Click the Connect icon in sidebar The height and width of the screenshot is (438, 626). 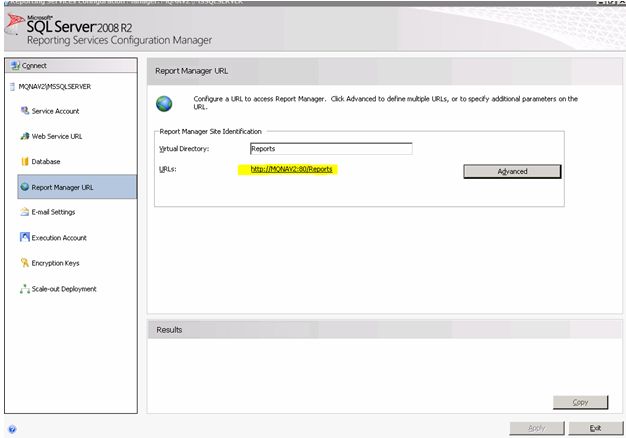click(15, 65)
